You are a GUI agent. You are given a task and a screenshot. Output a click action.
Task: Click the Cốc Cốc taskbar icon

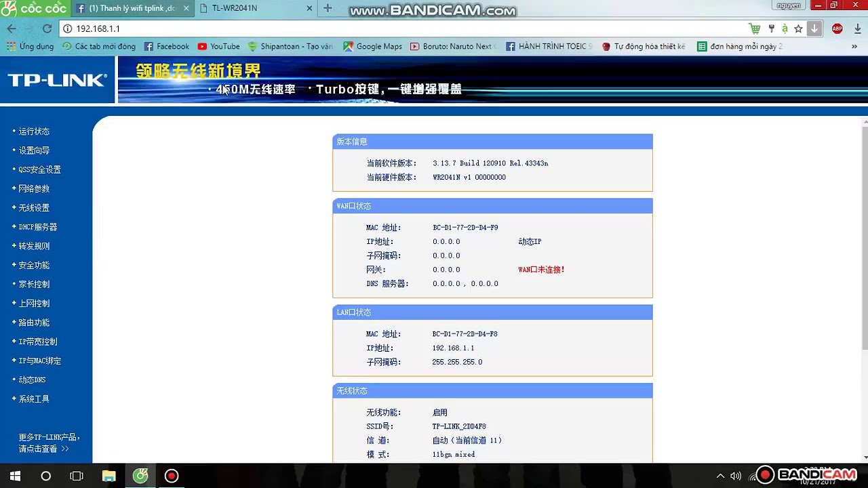coord(140,476)
